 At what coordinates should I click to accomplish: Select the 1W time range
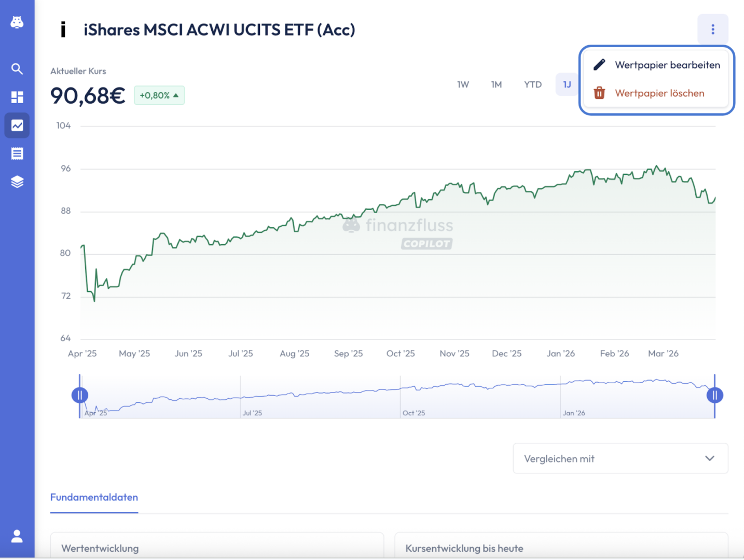pyautogui.click(x=463, y=85)
